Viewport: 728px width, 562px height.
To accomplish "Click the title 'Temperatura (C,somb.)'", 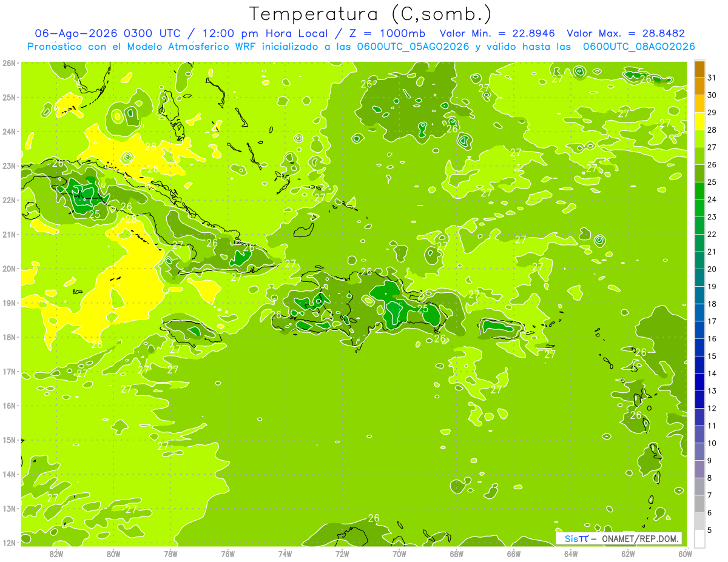I will point(371,15).
